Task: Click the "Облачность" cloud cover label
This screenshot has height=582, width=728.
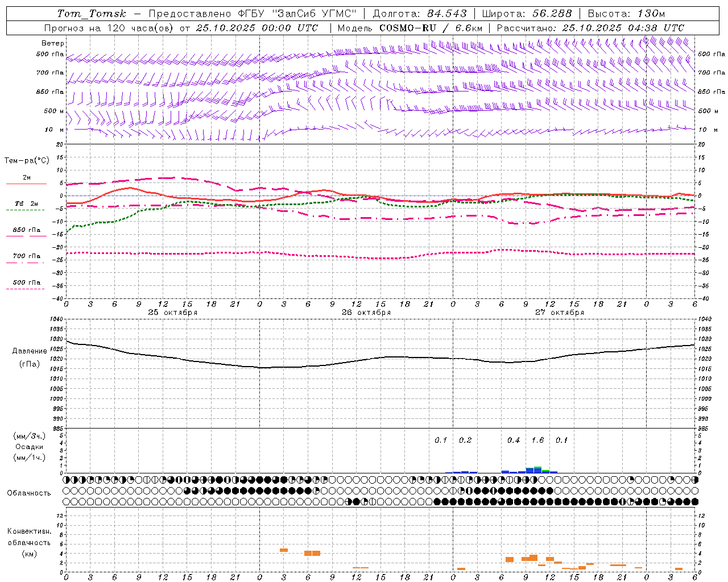Action: click(29, 493)
